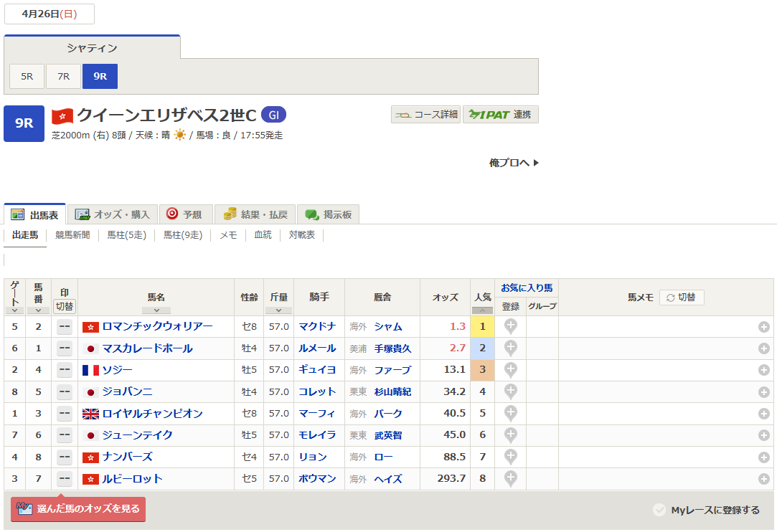The width and height of the screenshot is (777, 532).
Task: Switch to 予想 tab
Action: pos(186,214)
